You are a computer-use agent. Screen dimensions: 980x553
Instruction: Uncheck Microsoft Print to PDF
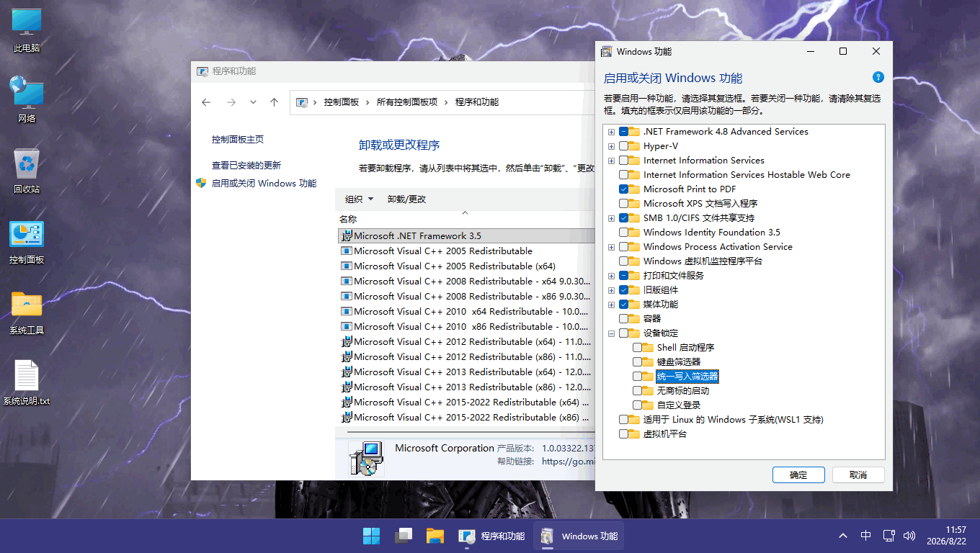pyautogui.click(x=623, y=189)
